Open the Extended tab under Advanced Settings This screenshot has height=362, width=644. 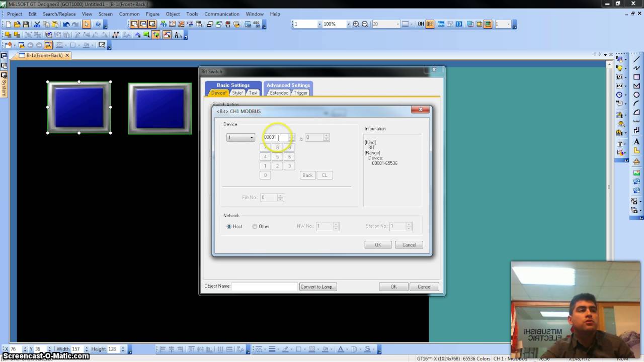(279, 93)
